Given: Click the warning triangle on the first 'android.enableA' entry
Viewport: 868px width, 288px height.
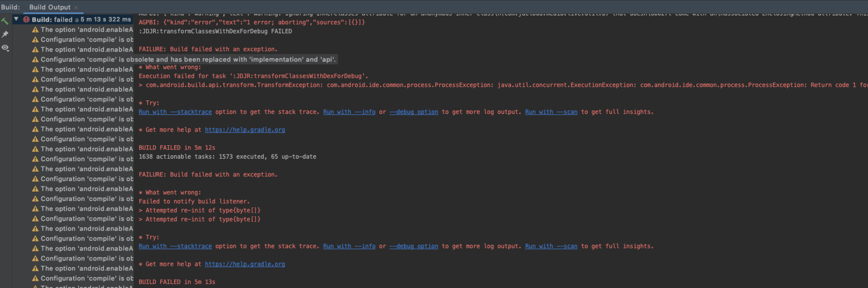Looking at the screenshot, I should [x=35, y=29].
